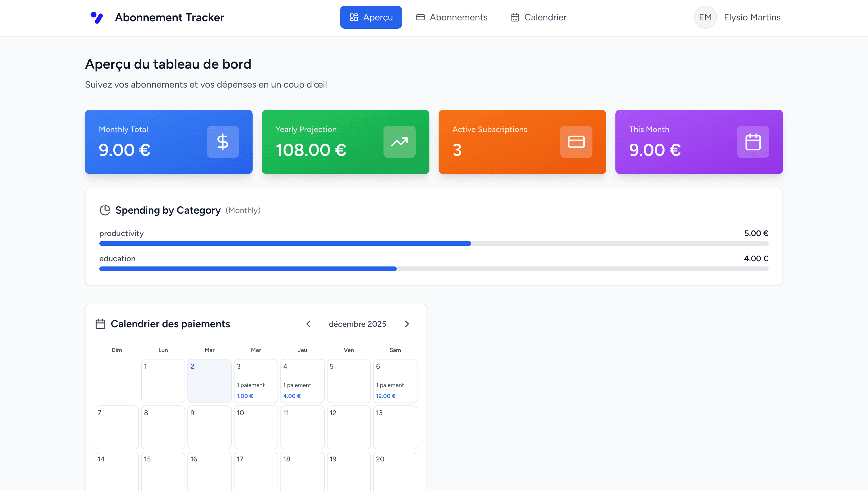Select the Aperçu navigation button

pyautogui.click(x=371, y=17)
